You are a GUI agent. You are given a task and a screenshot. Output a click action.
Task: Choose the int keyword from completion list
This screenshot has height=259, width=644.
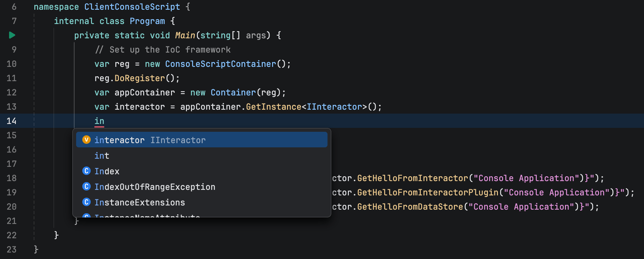(102, 156)
